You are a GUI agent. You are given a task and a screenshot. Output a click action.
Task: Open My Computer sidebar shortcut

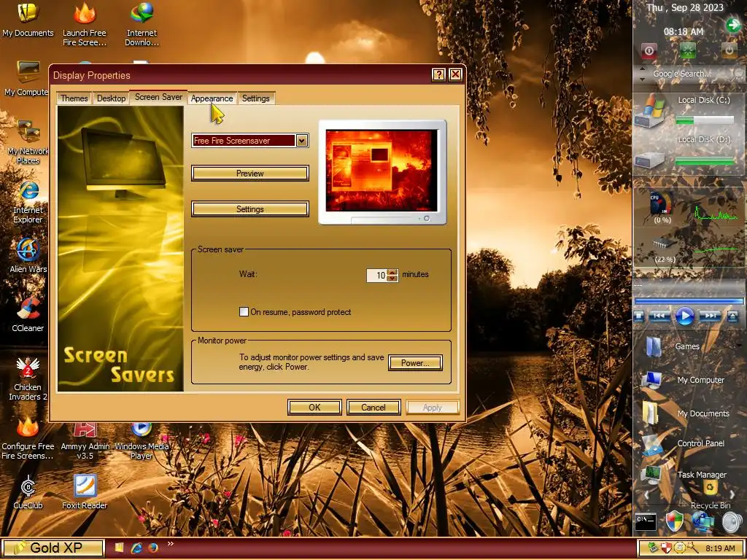[x=684, y=380]
